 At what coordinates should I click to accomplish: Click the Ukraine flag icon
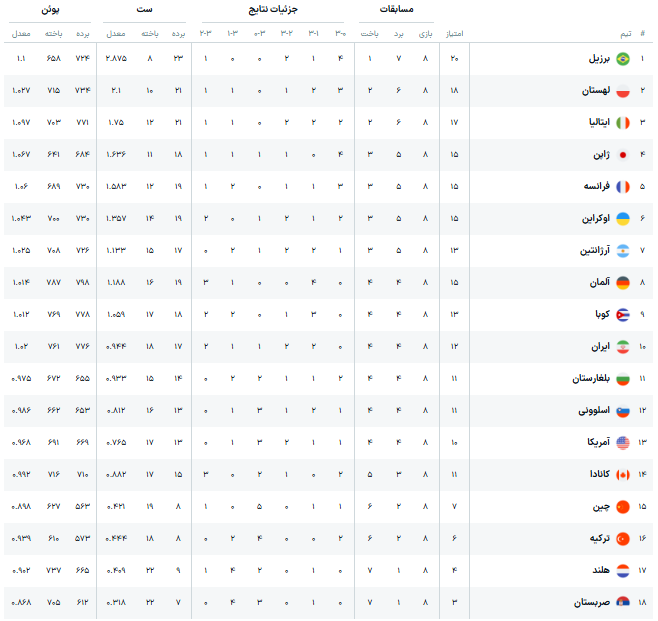tap(622, 219)
